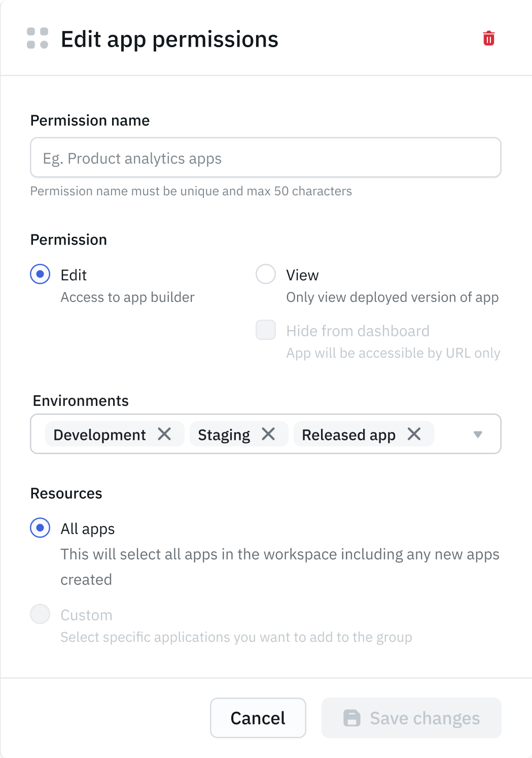
Task: Click the Permission section heading
Action: [68, 239]
